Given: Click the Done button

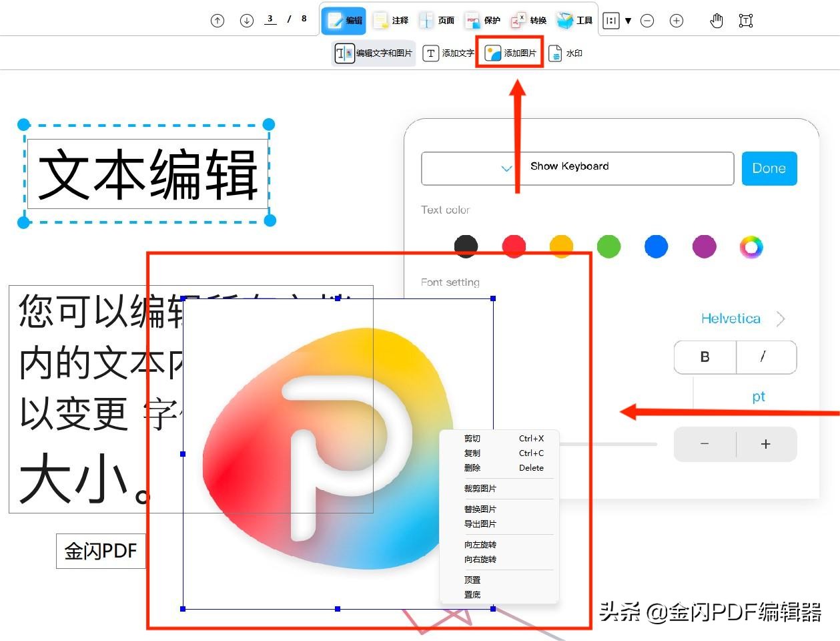Looking at the screenshot, I should coord(769,168).
